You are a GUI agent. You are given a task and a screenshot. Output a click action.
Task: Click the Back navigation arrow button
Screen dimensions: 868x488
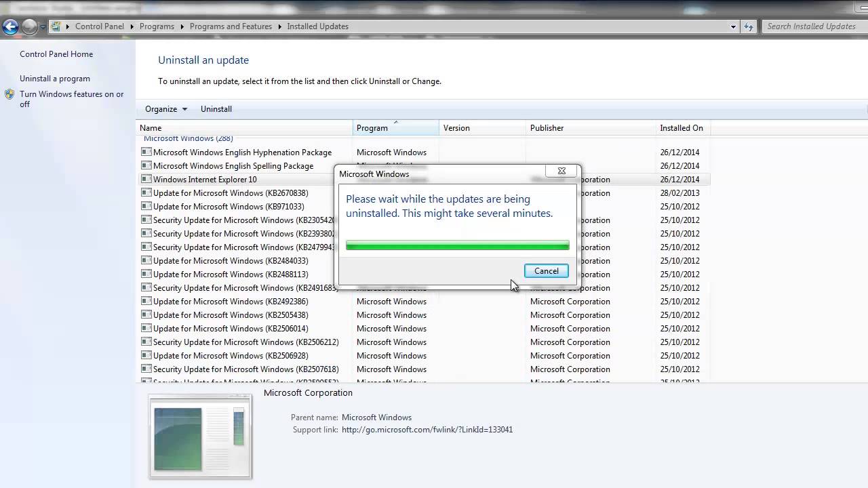coord(10,26)
